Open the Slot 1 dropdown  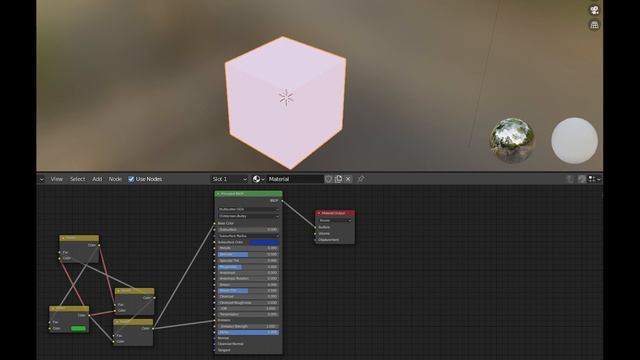click(x=229, y=179)
